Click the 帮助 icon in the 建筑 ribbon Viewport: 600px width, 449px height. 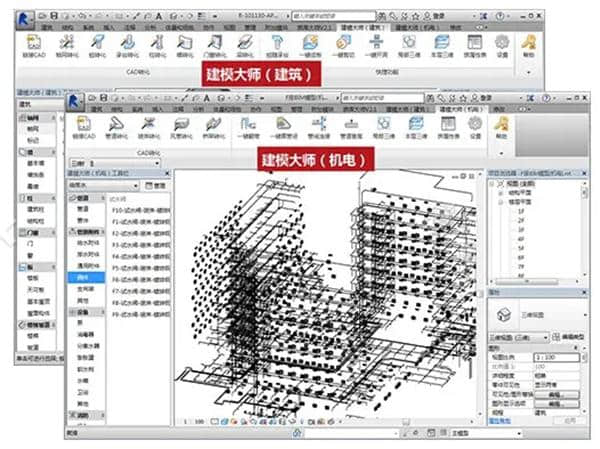tap(527, 45)
